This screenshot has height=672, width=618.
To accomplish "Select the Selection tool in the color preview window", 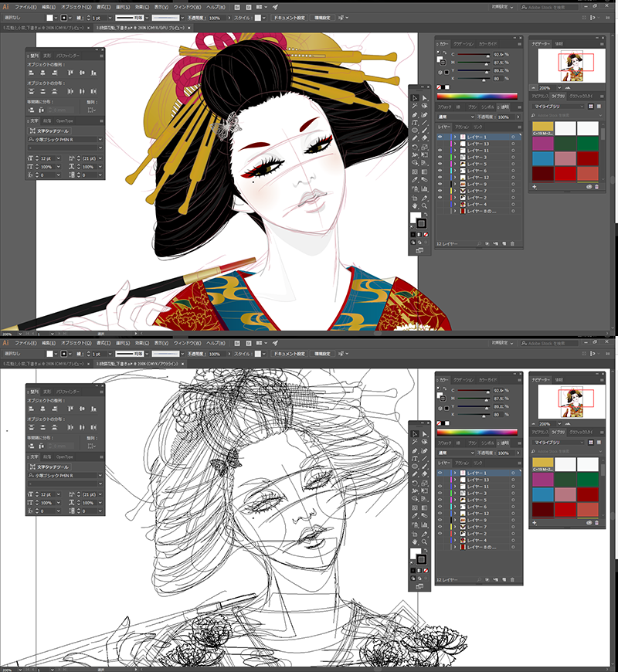I will pos(414,98).
